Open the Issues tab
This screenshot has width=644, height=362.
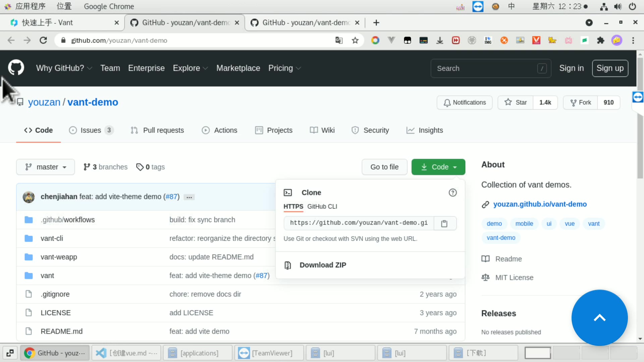click(91, 130)
